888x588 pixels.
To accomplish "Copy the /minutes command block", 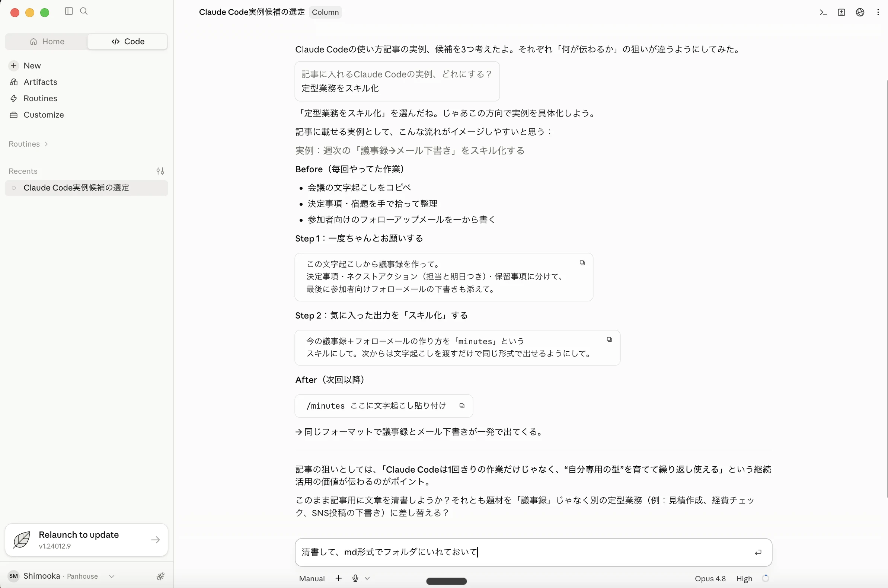I will click(462, 406).
